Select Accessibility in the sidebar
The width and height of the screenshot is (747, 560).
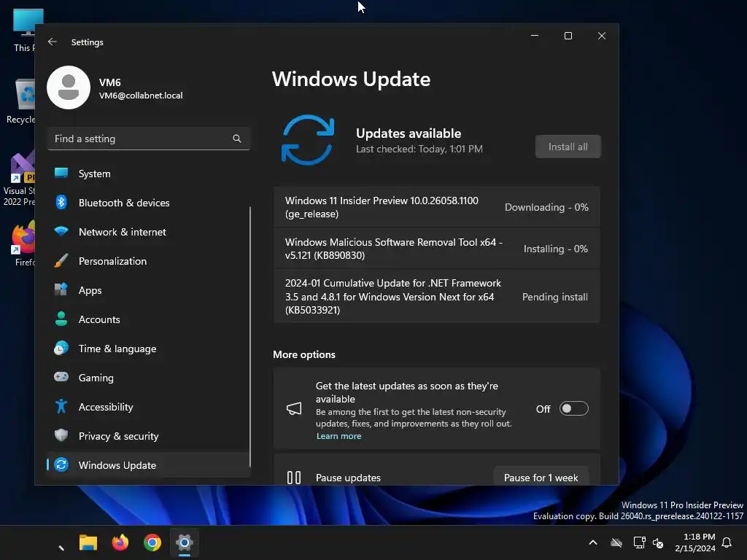148,407
